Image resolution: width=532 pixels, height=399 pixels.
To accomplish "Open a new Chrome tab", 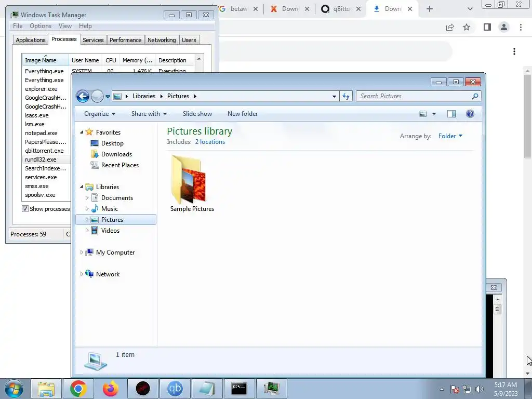I will pyautogui.click(x=430, y=9).
